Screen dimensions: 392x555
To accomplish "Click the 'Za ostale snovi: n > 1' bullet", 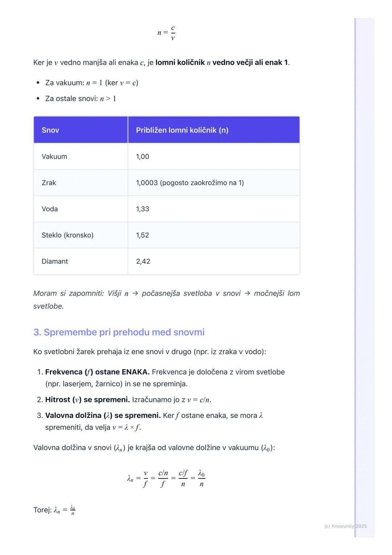I will pyautogui.click(x=80, y=98).
